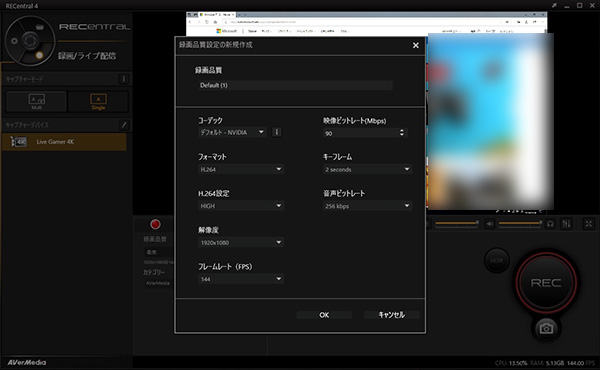Click the RAM 5.13GB readout

548,363
